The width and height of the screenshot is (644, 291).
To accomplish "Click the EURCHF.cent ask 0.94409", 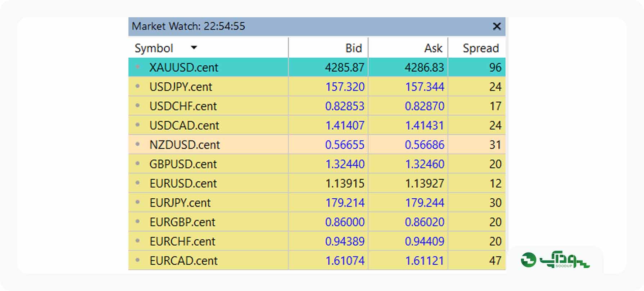I will click(425, 241).
